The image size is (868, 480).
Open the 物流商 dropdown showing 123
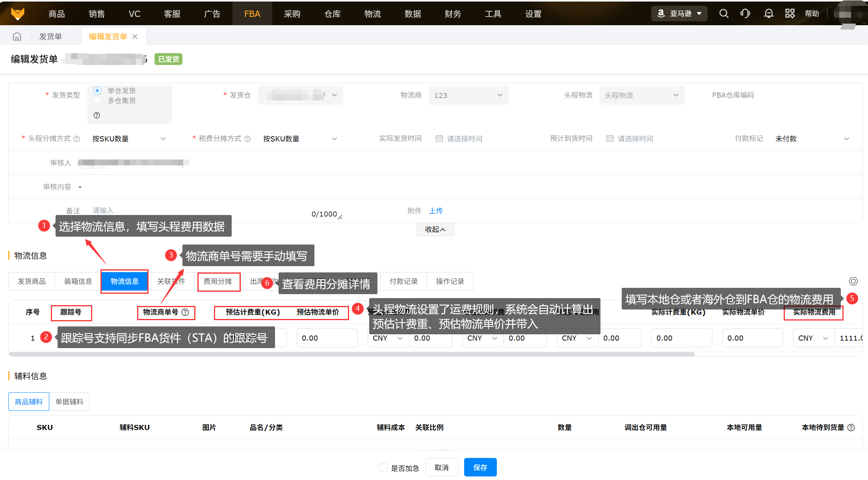(x=468, y=95)
